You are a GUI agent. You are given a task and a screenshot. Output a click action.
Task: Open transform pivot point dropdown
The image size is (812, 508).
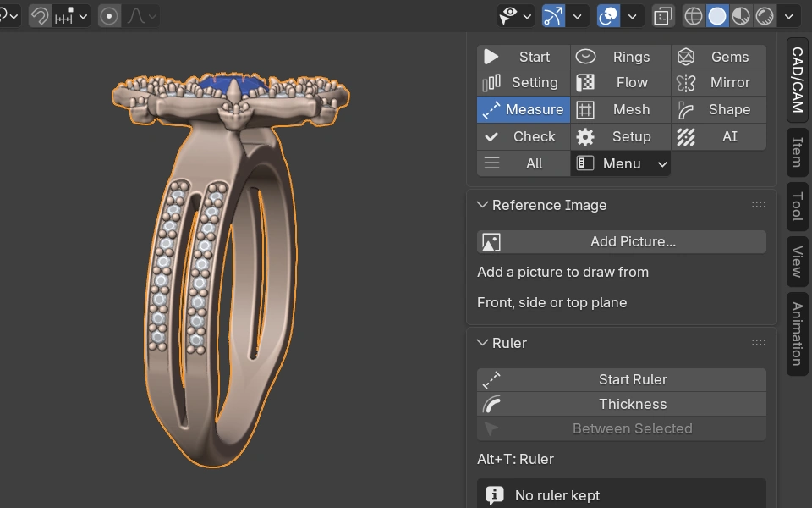click(10, 16)
